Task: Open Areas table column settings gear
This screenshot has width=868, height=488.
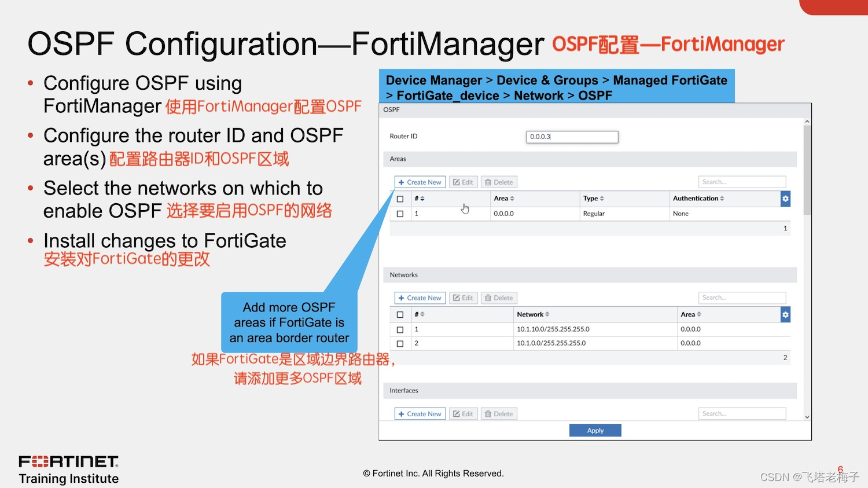Action: click(x=785, y=199)
